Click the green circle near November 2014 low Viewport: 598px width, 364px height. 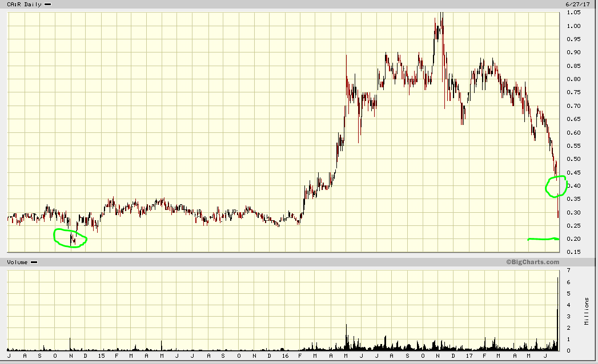tap(70, 237)
